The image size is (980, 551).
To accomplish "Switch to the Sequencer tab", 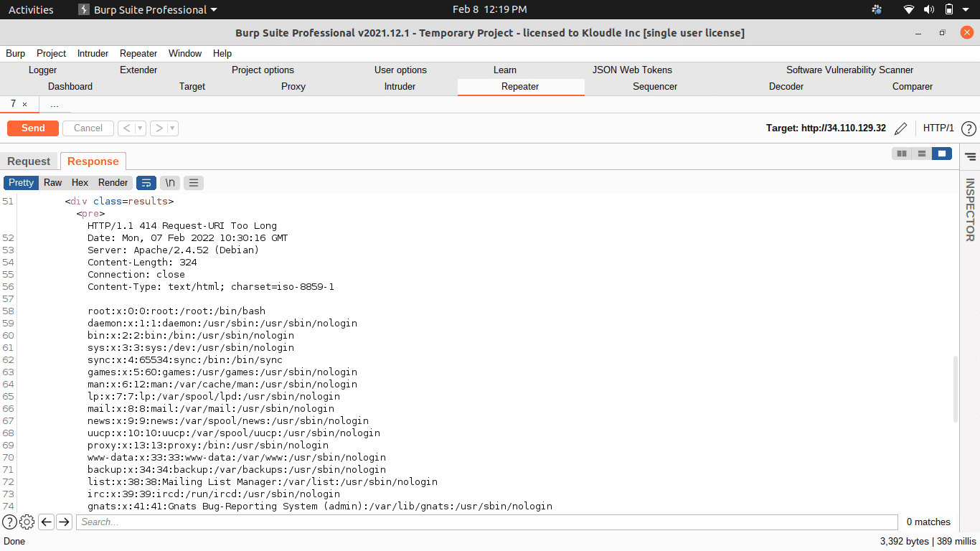I will 655,87.
